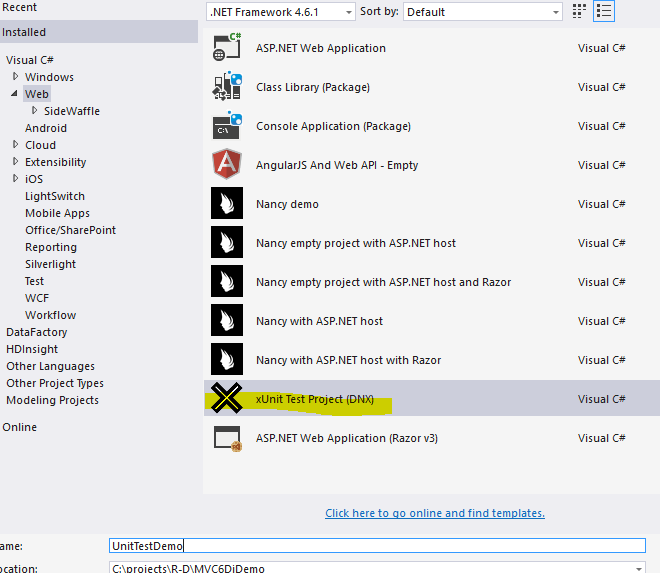
Task: Select the Other Languages node
Action: 51,366
